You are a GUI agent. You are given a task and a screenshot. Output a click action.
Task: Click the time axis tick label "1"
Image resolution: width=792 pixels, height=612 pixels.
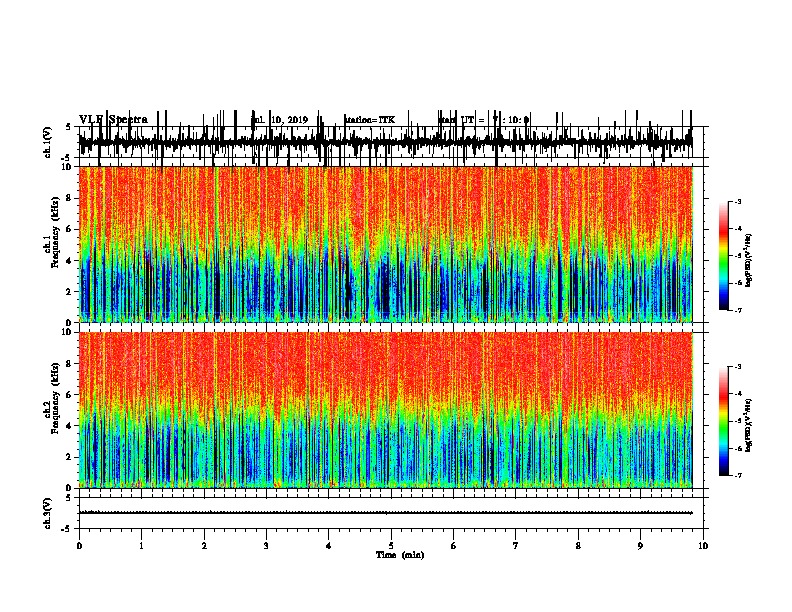pos(141,545)
